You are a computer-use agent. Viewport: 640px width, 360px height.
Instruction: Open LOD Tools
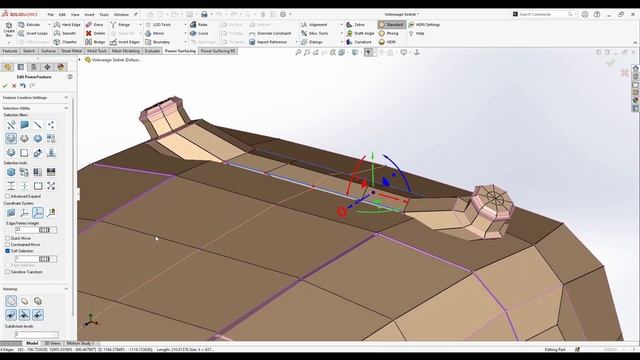(158, 25)
